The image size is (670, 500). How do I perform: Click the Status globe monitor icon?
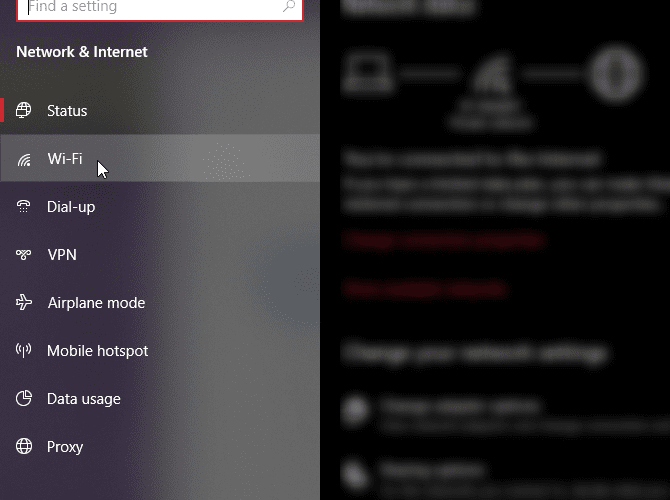point(24,110)
